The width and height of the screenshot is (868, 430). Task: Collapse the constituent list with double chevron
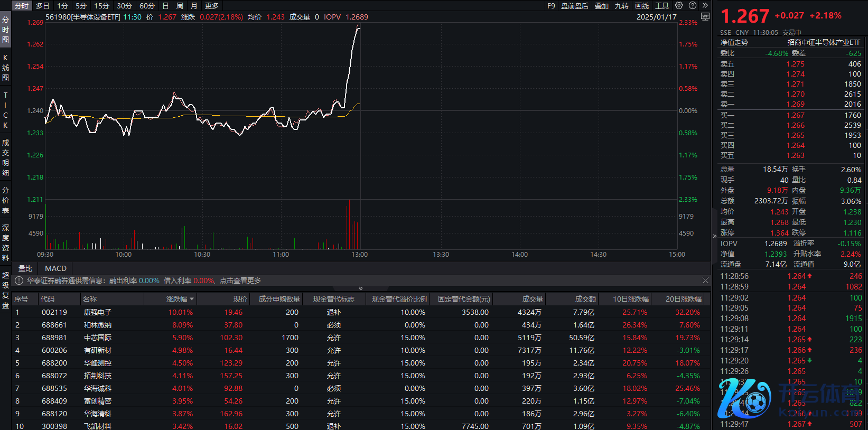tap(361, 288)
